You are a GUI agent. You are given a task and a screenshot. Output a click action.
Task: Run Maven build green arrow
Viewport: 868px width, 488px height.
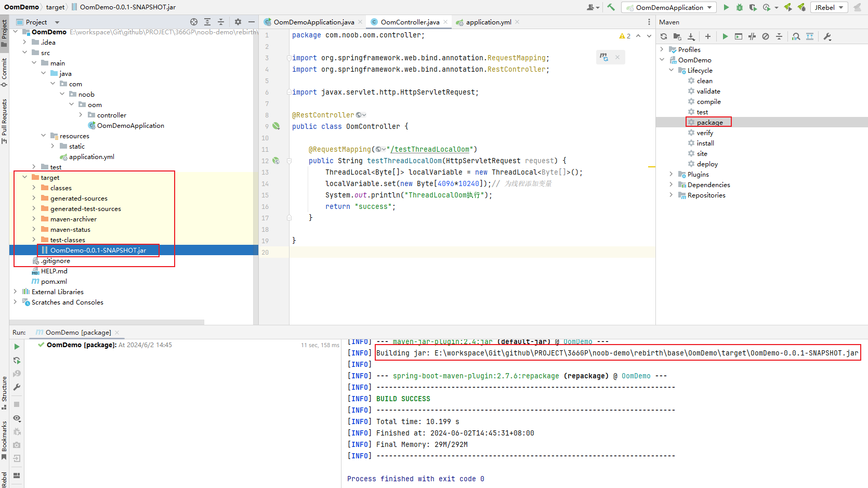[x=725, y=36]
